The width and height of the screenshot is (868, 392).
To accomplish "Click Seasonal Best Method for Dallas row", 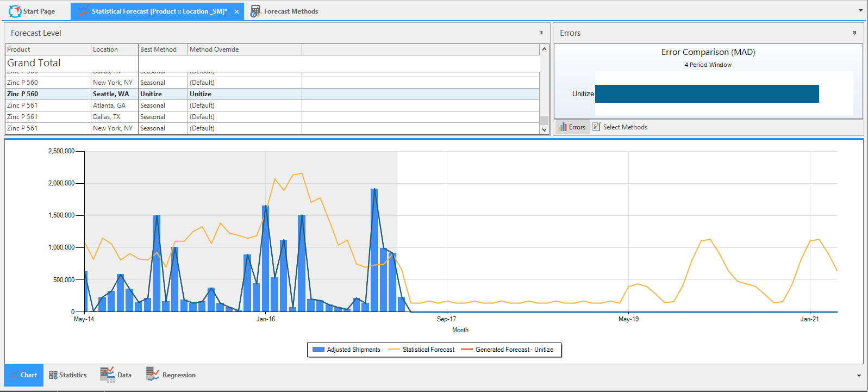I will tap(163, 117).
